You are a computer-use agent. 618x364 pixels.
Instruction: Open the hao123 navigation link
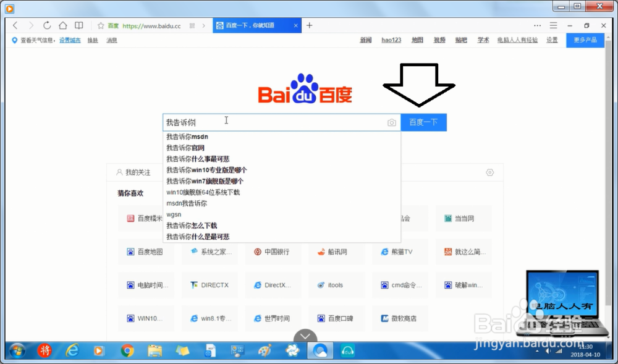coord(391,40)
